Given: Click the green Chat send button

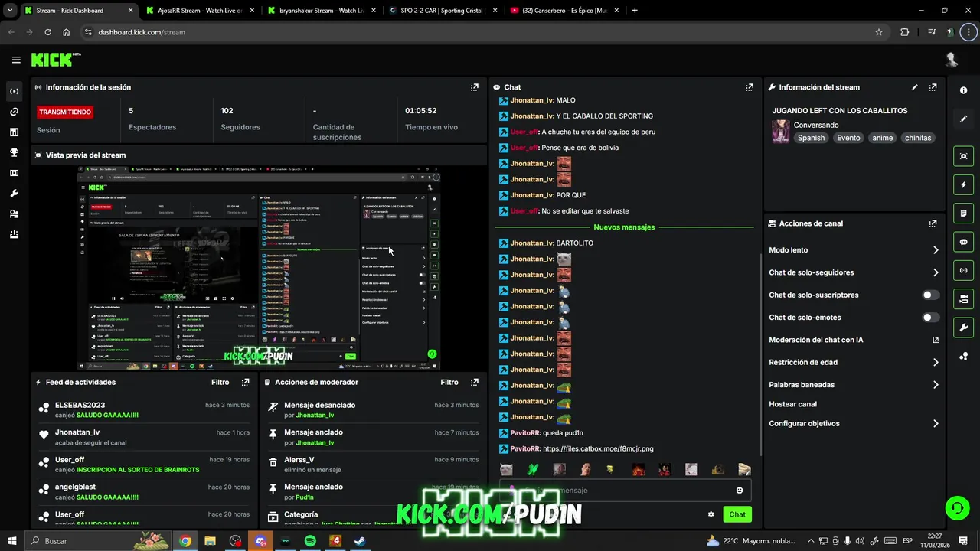Looking at the screenshot, I should click(737, 514).
